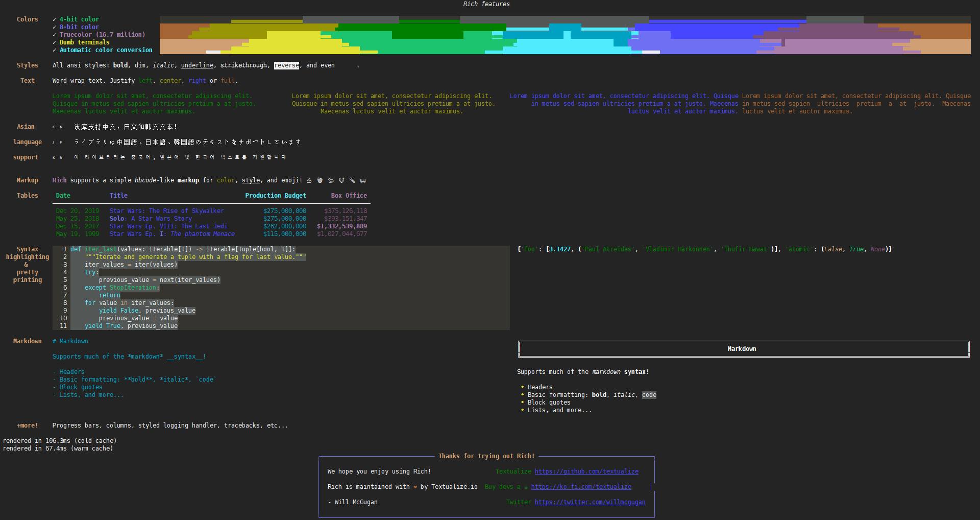Click the coffee cup emoji after 'Buy devs a'

click(526, 487)
